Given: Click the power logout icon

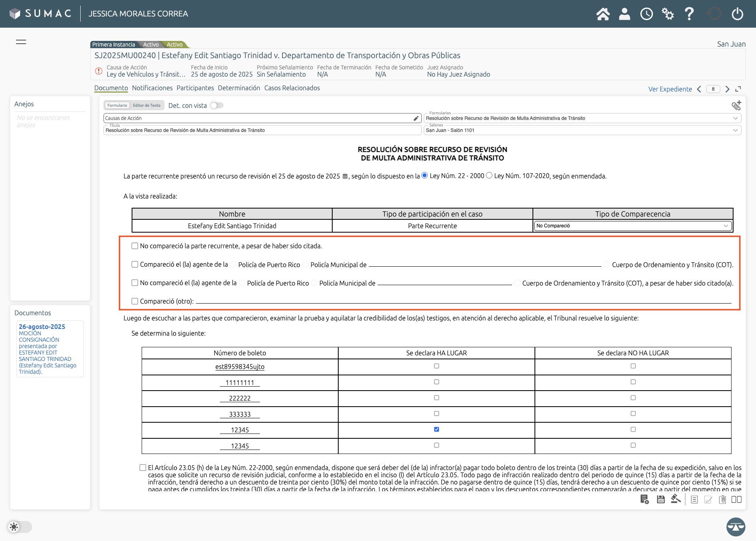Looking at the screenshot, I should click(737, 14).
